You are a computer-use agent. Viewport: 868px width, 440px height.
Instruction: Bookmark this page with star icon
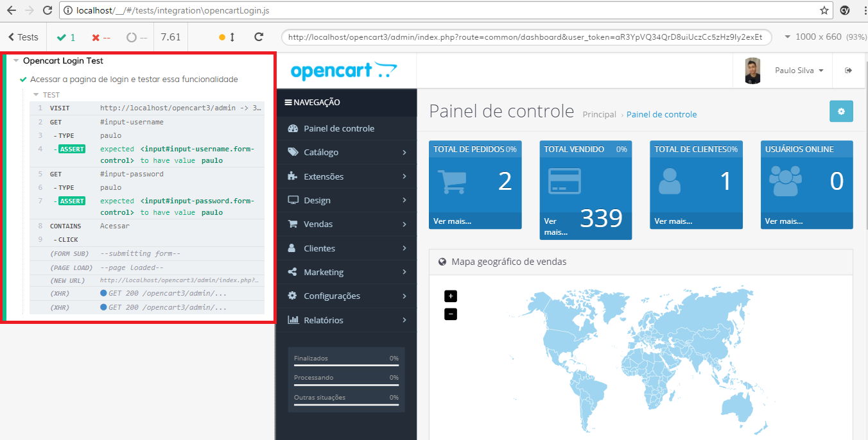(x=824, y=10)
